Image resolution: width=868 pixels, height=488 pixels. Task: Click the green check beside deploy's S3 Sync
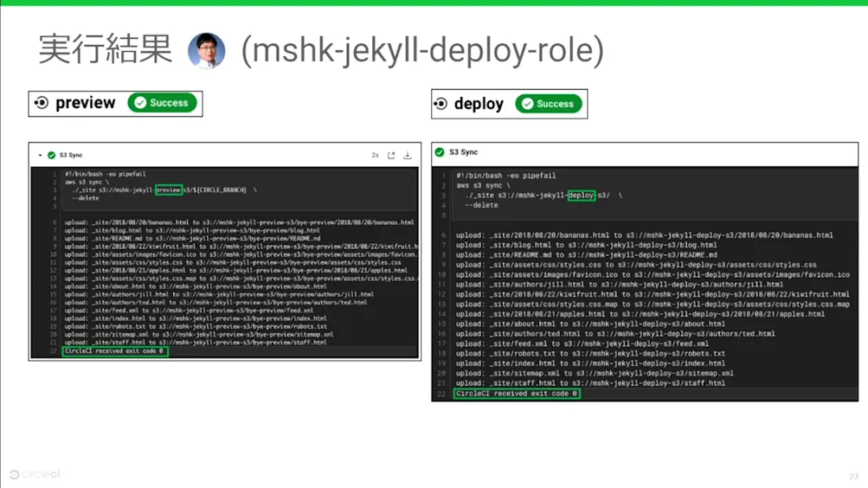click(440, 152)
